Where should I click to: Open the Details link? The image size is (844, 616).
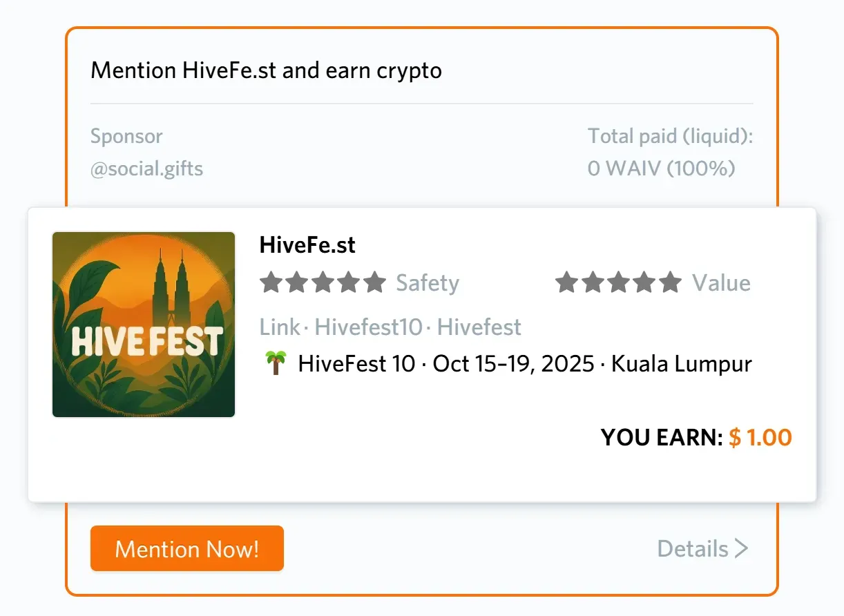(x=693, y=549)
